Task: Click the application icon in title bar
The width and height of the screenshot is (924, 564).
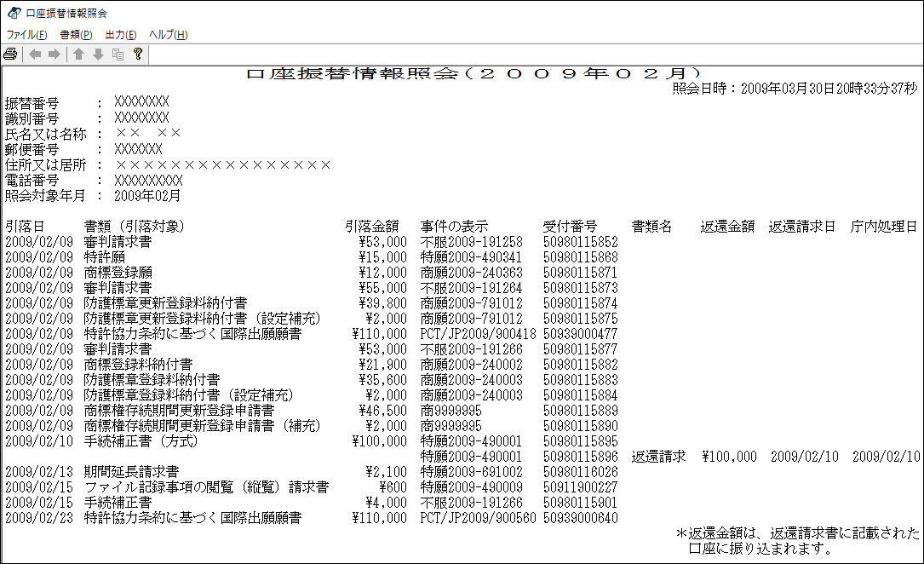Action: coord(14,13)
